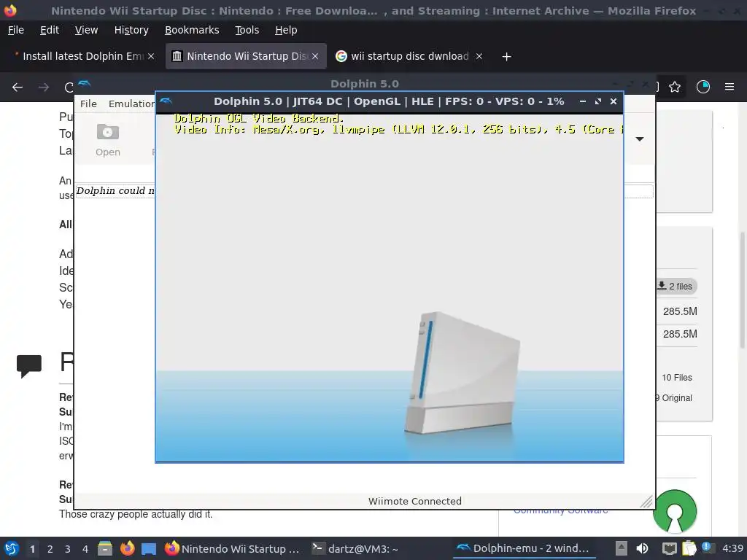Viewport: 747px width, 560px height.
Task: Click the Wiimote Connected status text
Action: pyautogui.click(x=414, y=501)
